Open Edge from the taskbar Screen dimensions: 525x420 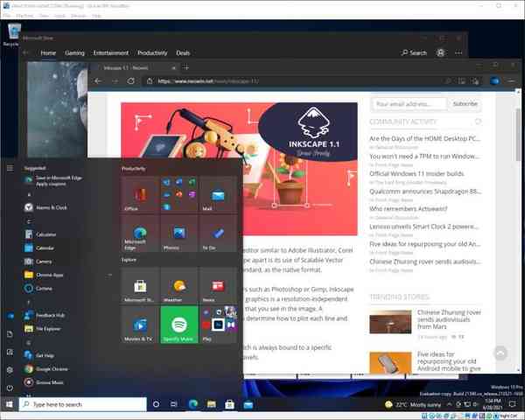193,404
